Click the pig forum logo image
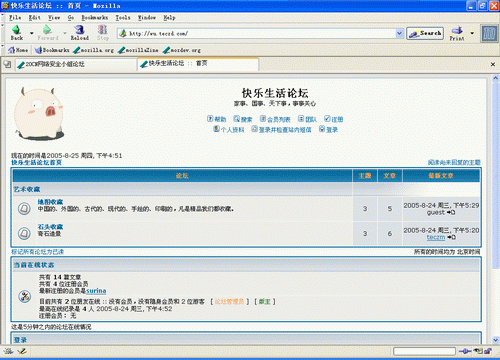Screen dimensions: 500x360 [x=39, y=113]
